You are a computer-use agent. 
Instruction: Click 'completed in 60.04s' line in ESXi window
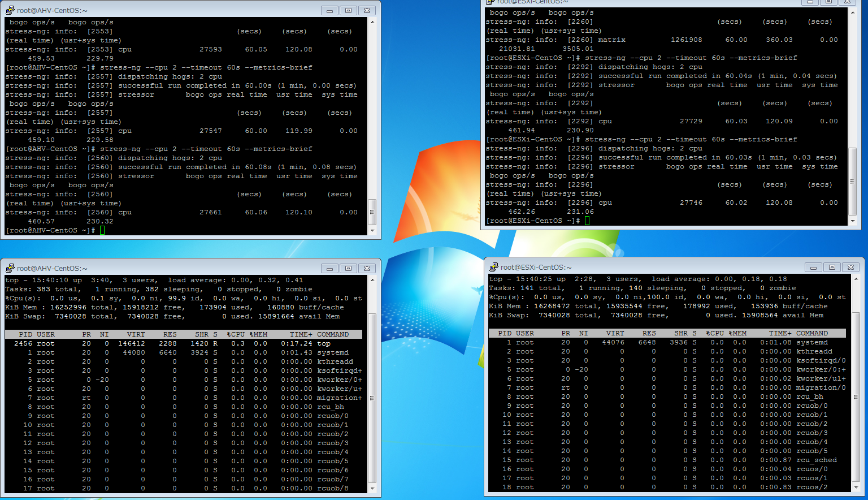[x=662, y=76]
